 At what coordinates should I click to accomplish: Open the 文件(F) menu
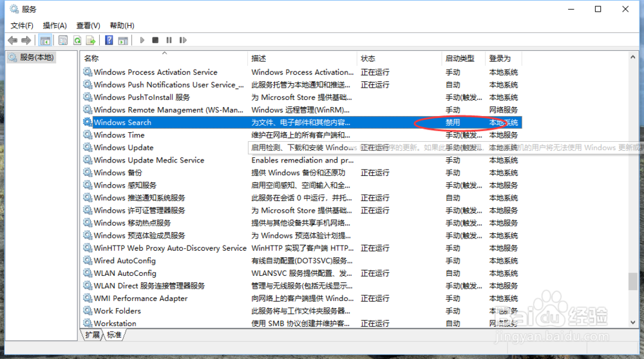click(22, 26)
